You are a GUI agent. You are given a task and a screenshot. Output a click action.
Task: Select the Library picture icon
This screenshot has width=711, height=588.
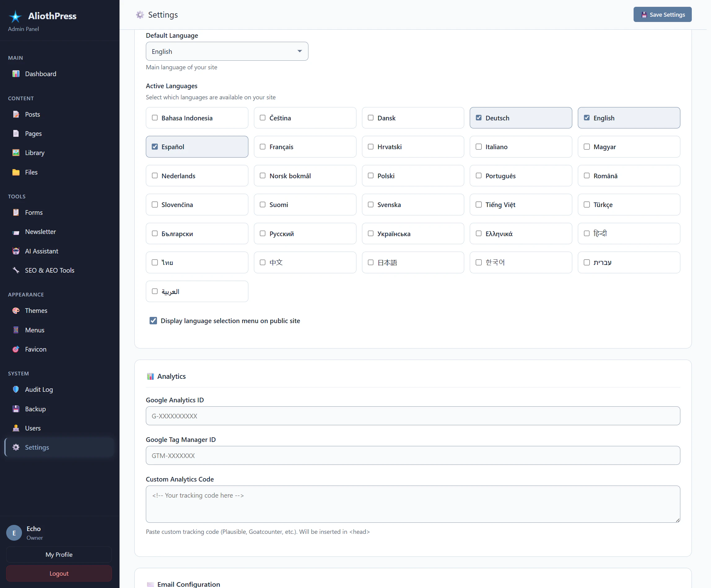pyautogui.click(x=16, y=153)
